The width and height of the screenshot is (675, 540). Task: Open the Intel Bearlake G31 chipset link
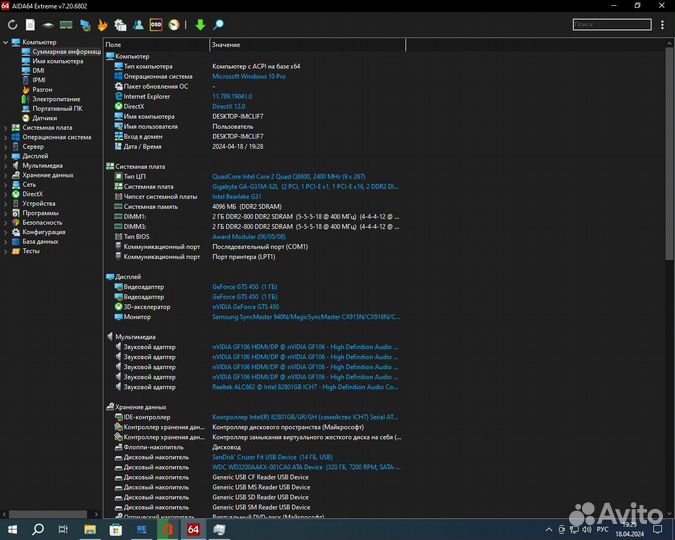[x=237, y=196]
